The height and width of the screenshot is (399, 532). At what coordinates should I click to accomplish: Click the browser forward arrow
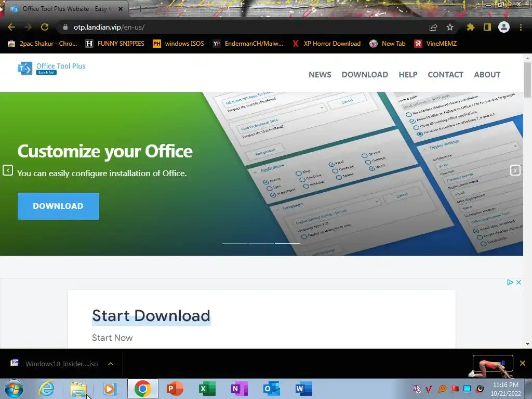tap(28, 27)
